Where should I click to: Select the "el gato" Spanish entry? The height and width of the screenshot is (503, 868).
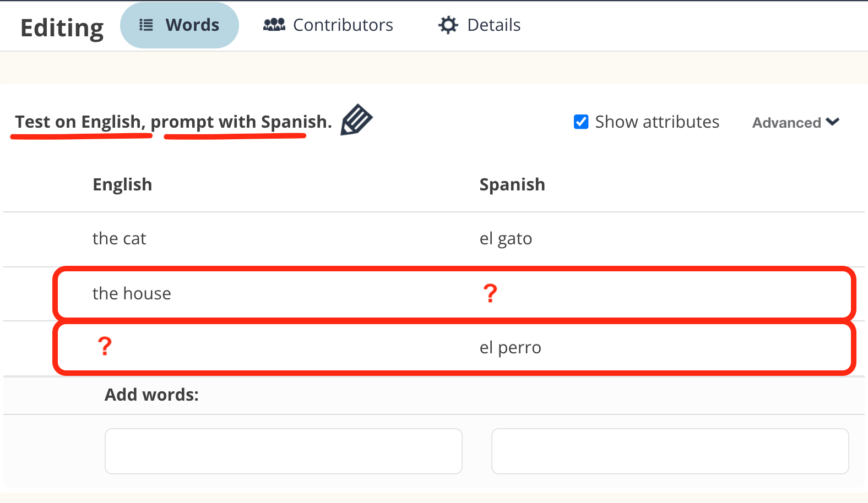coord(506,239)
